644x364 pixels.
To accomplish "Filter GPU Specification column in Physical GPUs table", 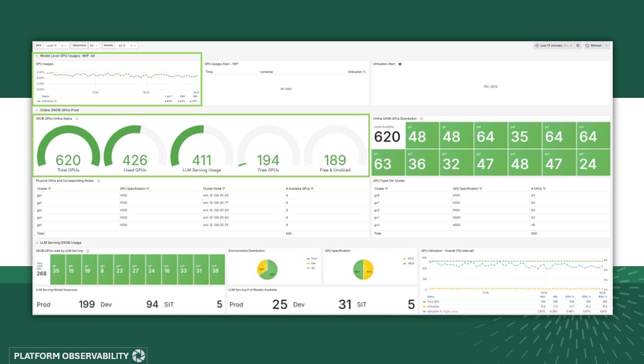I will coord(148,189).
